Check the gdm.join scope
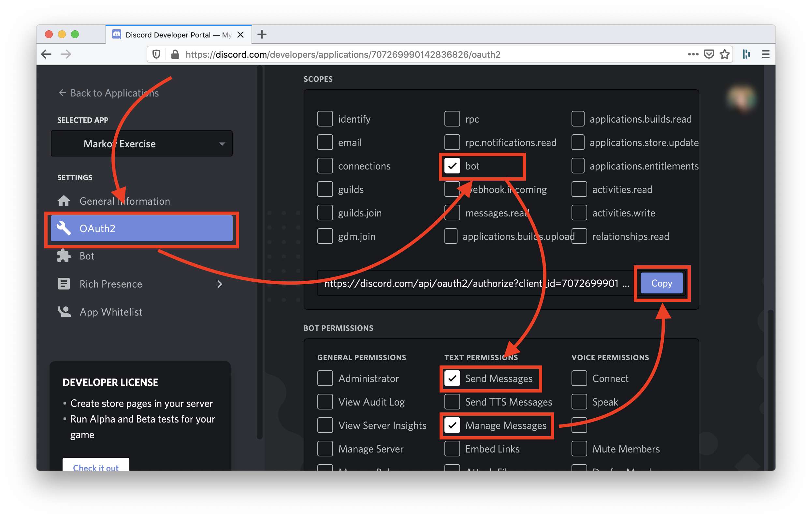This screenshot has width=812, height=519. point(325,236)
